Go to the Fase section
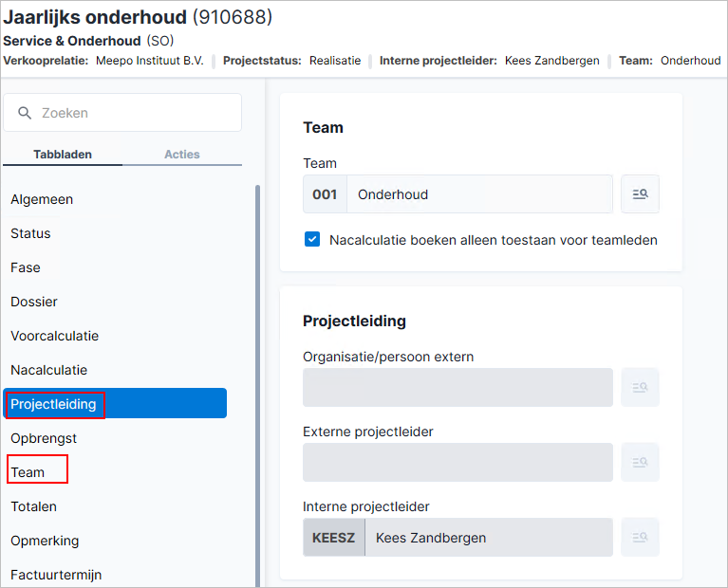 [x=26, y=267]
